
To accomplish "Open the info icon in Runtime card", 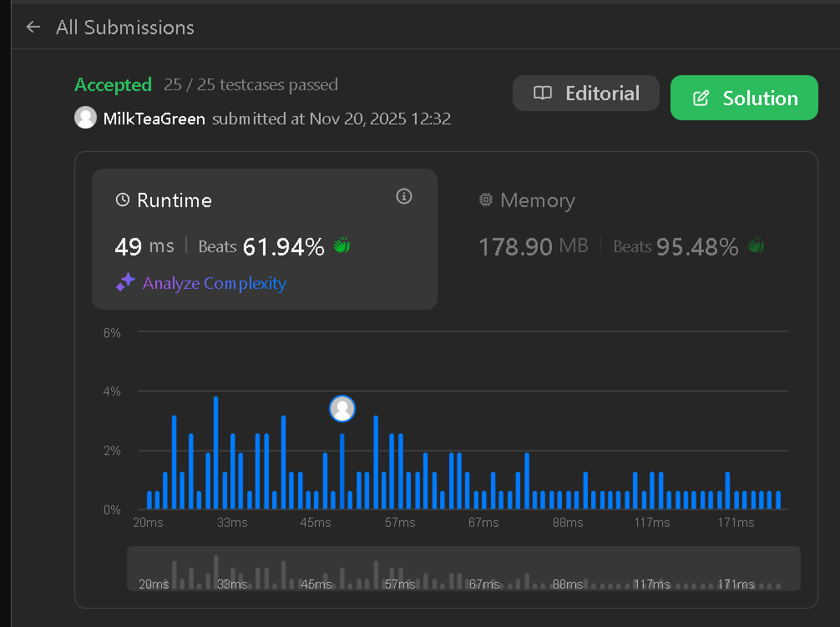I will coord(404,197).
